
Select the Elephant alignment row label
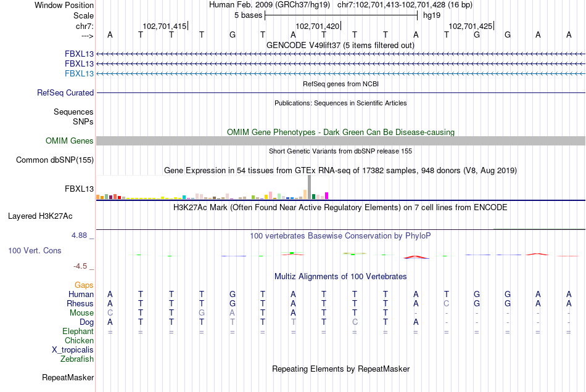tap(78, 332)
